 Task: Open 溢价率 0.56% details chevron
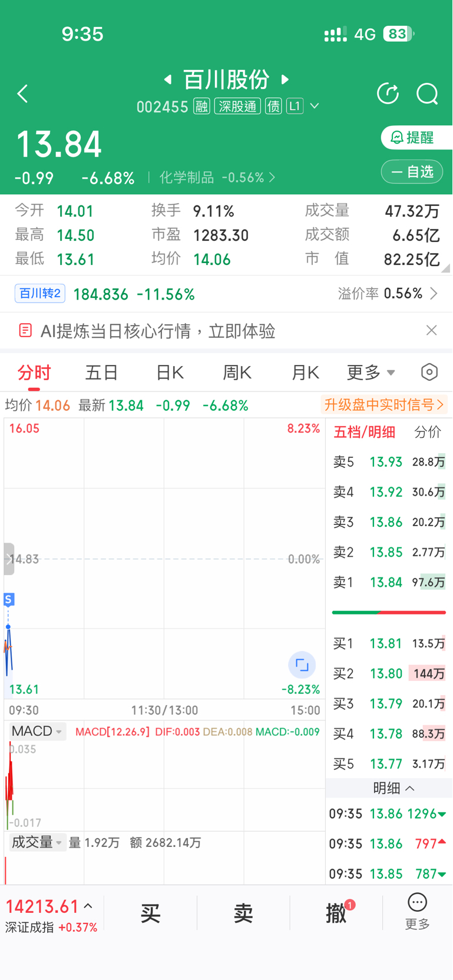point(434,293)
